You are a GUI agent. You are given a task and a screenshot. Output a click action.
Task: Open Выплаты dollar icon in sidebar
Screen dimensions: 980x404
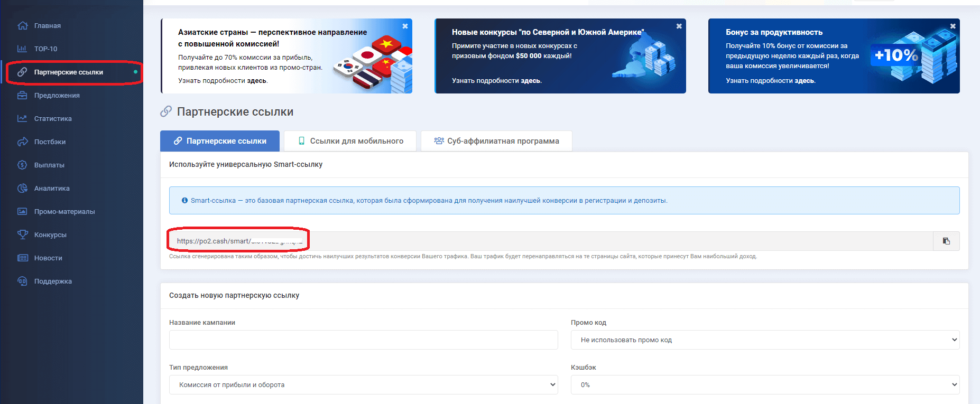pos(22,165)
